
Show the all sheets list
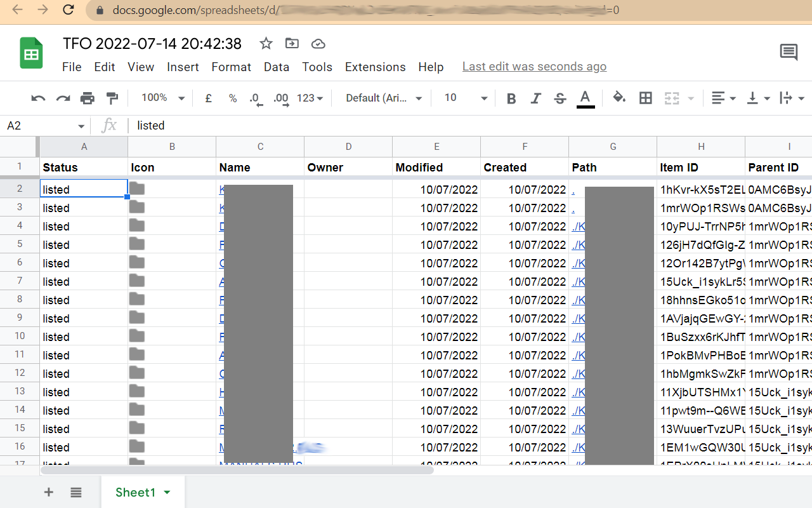tap(76, 492)
